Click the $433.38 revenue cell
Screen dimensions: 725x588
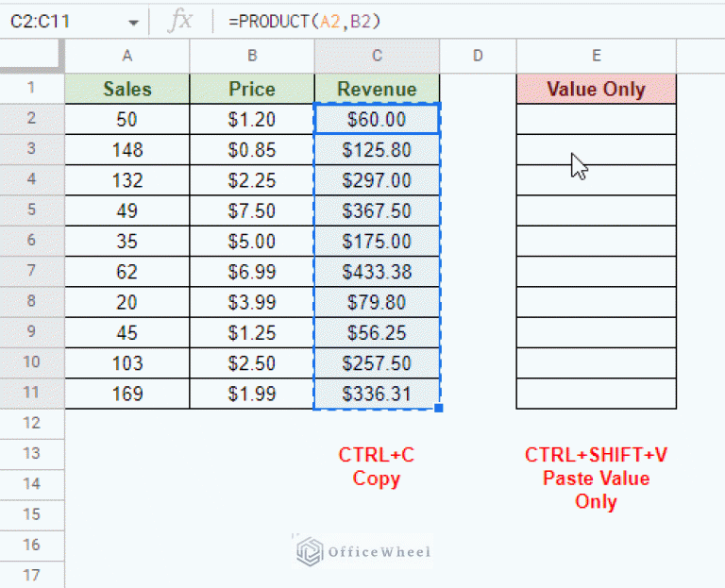pyautogui.click(x=377, y=272)
